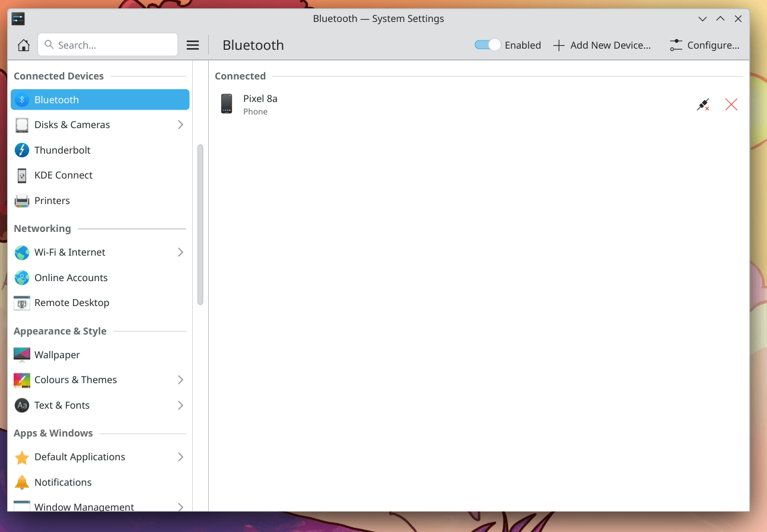
Task: Select the Remote Desktop icon
Action: click(x=22, y=302)
